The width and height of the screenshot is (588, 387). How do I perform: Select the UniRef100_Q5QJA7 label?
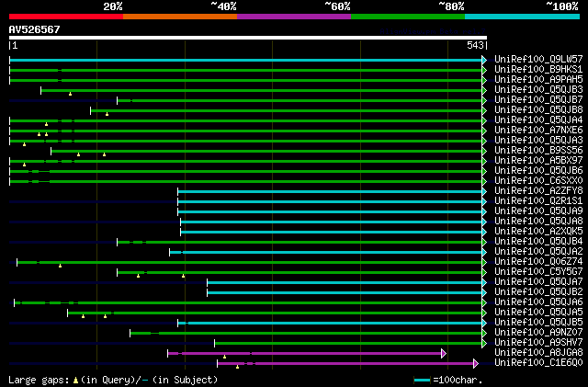[x=538, y=282]
